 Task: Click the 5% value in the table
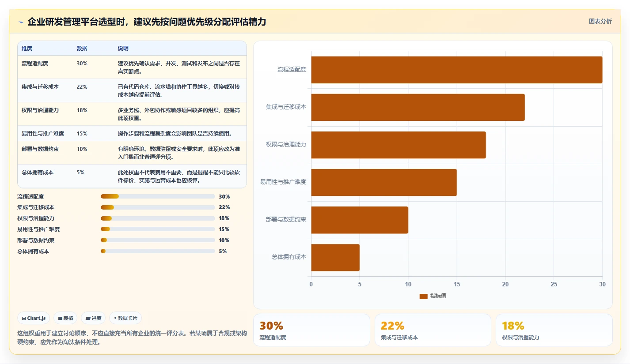(x=80, y=173)
